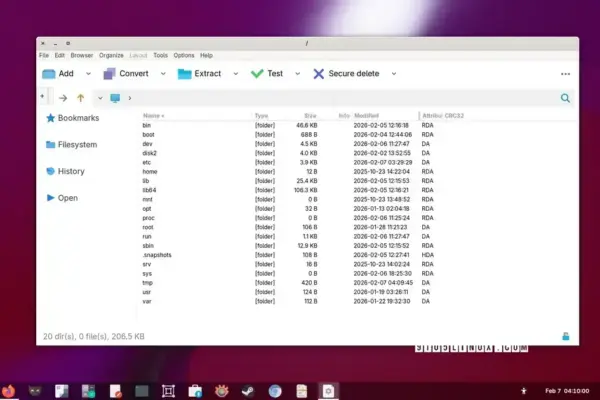Click the History icon in sidebar
Screen dimensions: 600x400
(51, 171)
